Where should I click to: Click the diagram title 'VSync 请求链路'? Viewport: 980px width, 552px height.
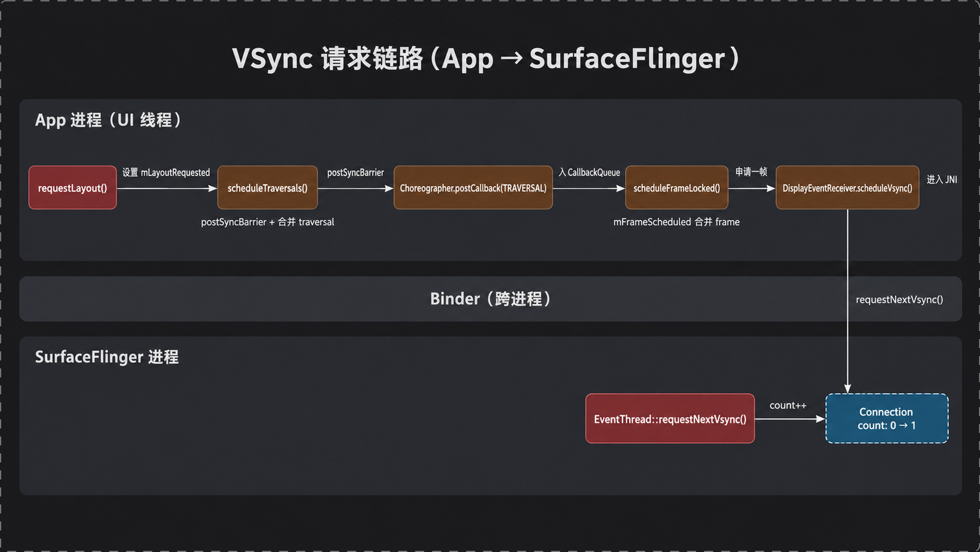(x=486, y=59)
